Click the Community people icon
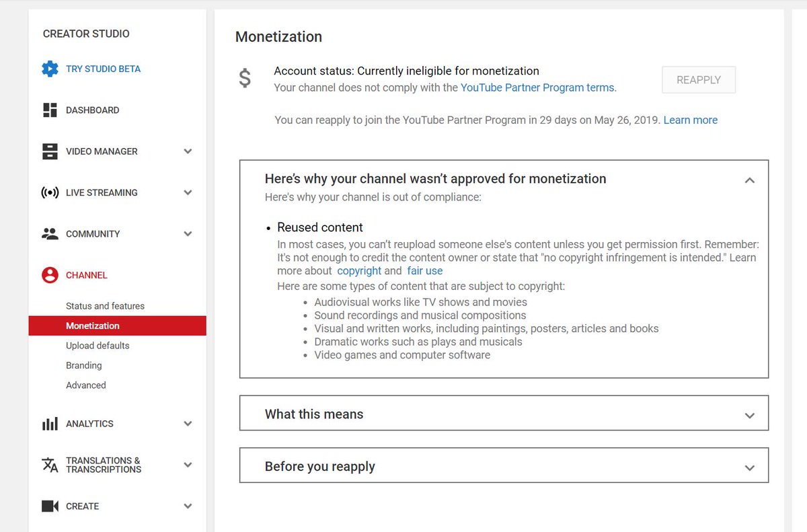 coord(50,234)
